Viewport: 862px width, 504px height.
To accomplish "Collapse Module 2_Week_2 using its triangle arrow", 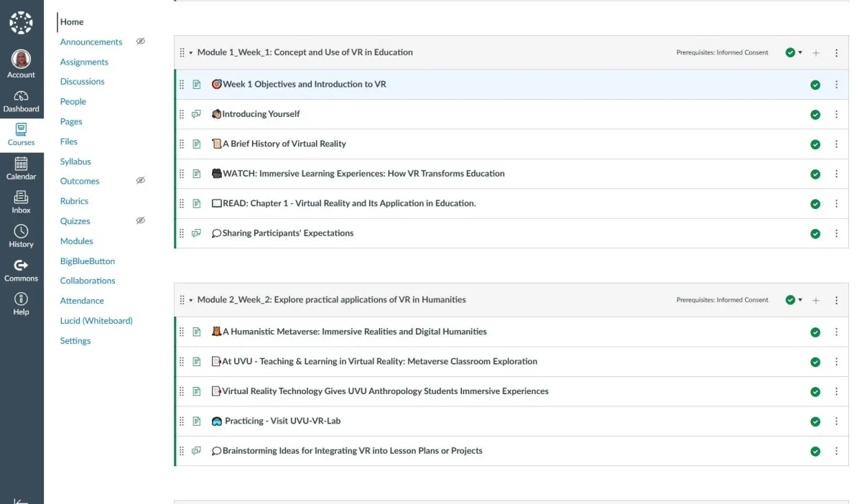I will click(191, 300).
